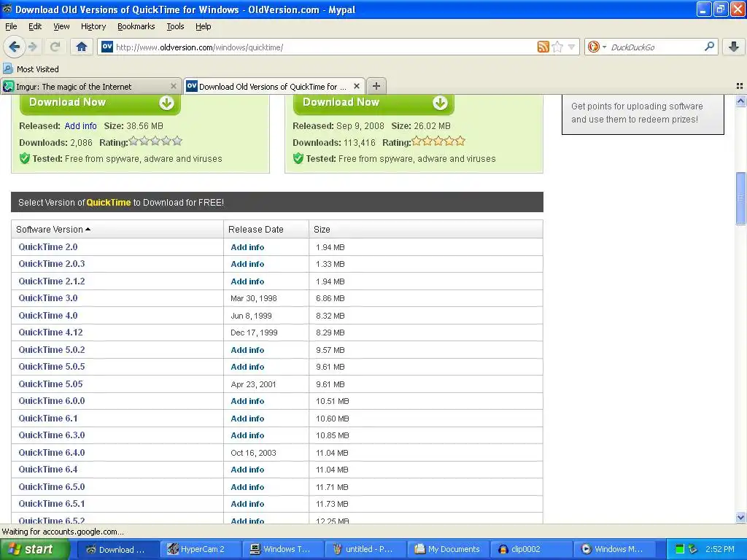The width and height of the screenshot is (747, 560).
Task: Click the Most Visited bookmarks icon
Action: [x=7, y=69]
